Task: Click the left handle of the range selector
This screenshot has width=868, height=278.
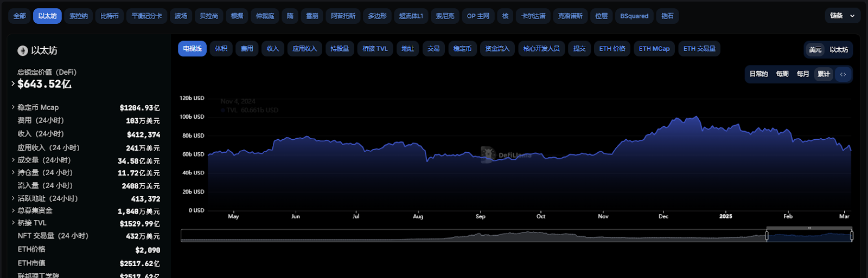Action: pos(767,236)
